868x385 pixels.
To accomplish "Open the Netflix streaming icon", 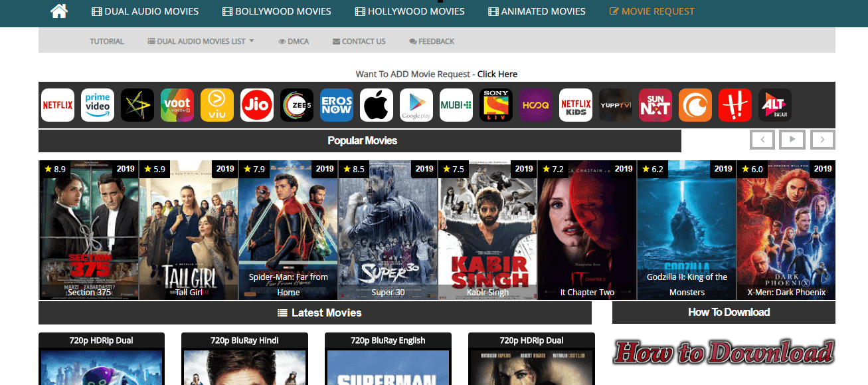I will (x=58, y=105).
